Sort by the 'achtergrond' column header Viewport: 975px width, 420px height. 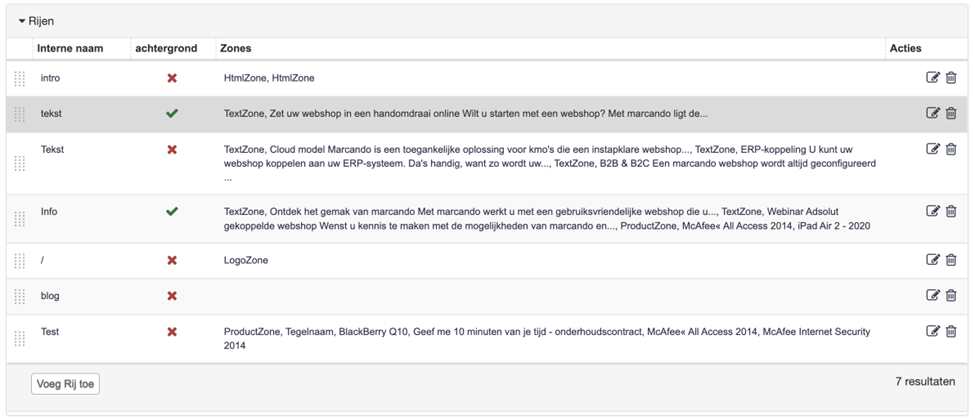166,49
